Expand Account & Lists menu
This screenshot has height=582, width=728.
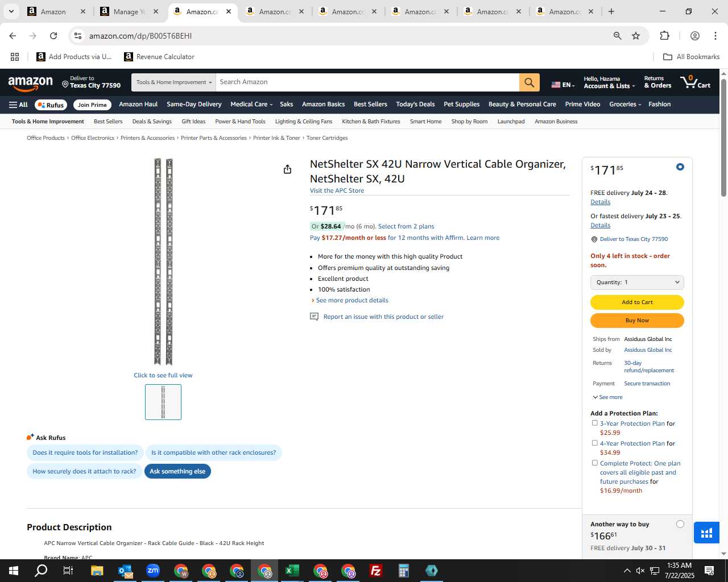609,82
